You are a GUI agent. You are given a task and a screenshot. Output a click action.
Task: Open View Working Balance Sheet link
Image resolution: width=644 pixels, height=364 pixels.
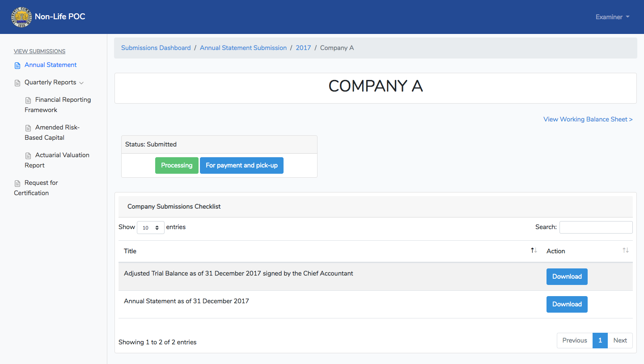click(x=588, y=119)
